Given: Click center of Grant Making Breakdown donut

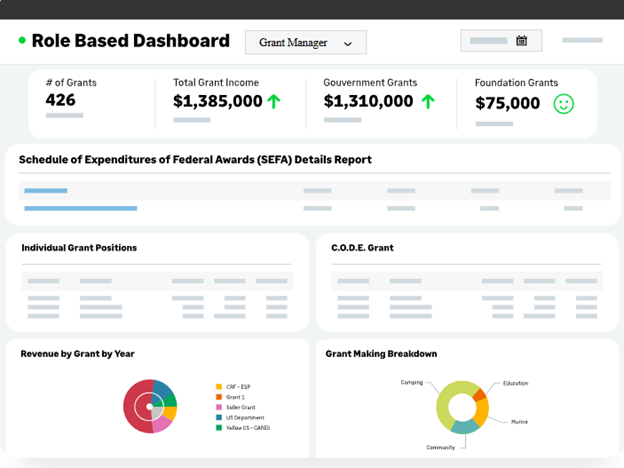Looking at the screenshot, I should (x=462, y=407).
